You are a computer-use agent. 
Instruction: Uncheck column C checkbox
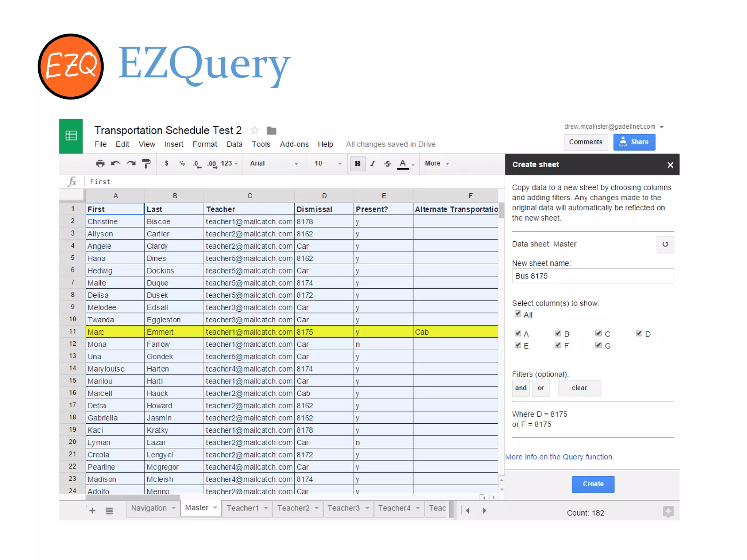(x=598, y=333)
